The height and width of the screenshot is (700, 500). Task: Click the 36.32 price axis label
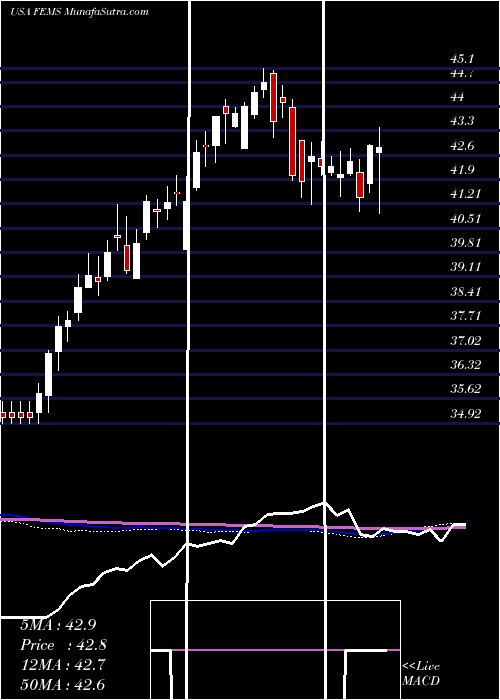click(465, 364)
